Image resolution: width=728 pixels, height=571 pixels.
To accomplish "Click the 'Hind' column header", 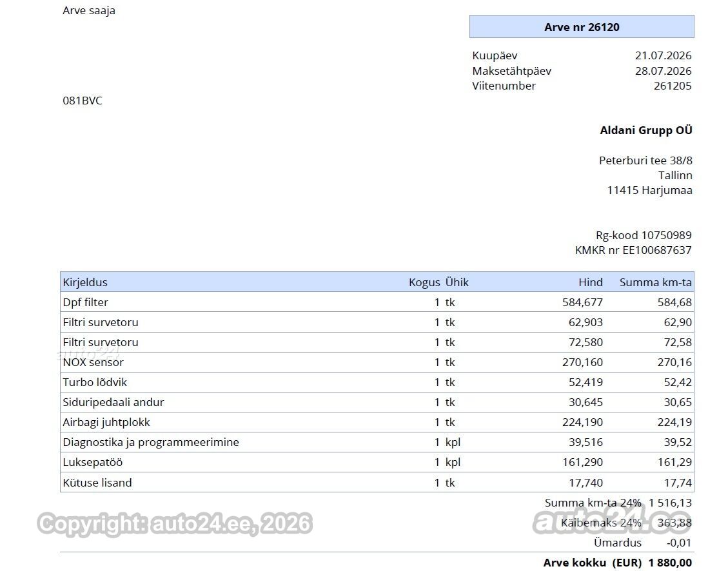I will (x=591, y=282).
